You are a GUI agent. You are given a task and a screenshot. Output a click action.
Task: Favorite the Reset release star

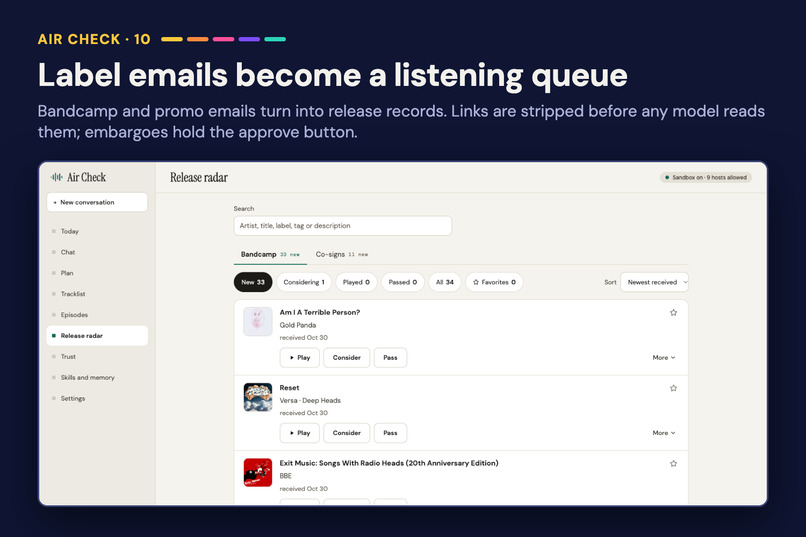673,388
